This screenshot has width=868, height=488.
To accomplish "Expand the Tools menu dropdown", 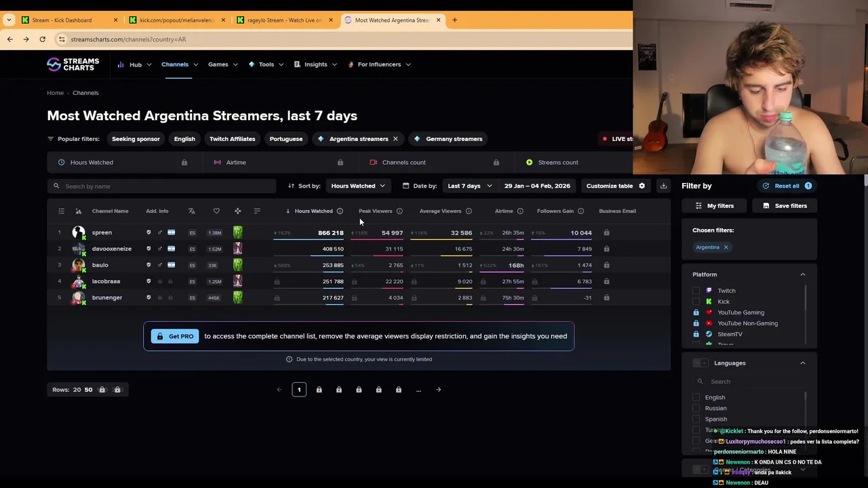I will click(266, 64).
